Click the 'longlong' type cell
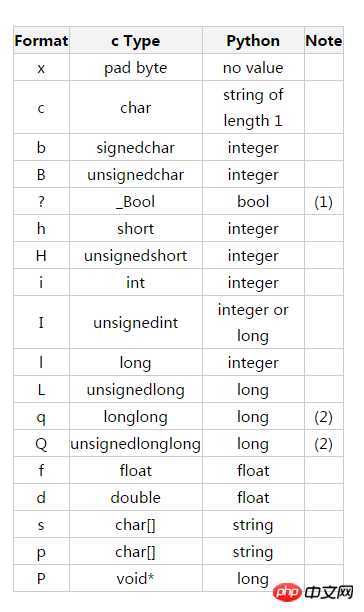Viewport: 364px width, 612px height. coord(136,416)
